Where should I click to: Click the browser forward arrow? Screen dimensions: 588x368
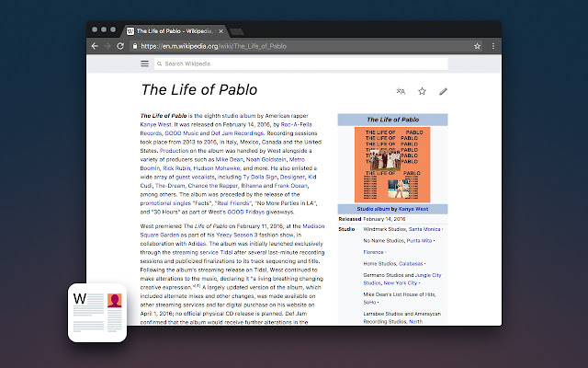point(107,46)
